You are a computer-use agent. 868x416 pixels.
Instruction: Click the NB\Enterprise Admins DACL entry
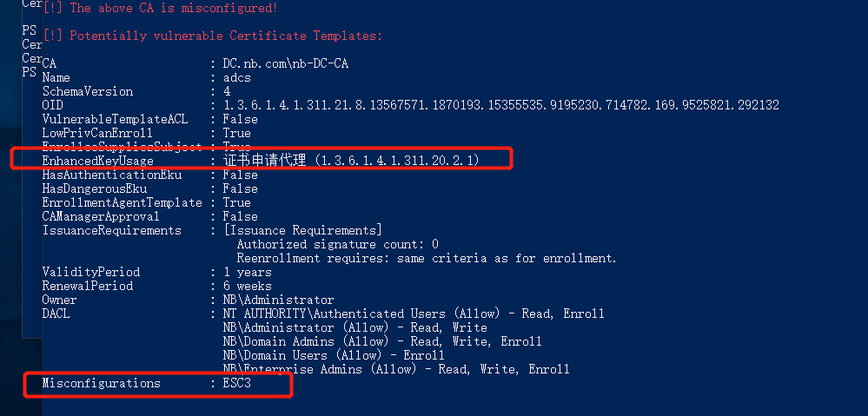[396, 369]
